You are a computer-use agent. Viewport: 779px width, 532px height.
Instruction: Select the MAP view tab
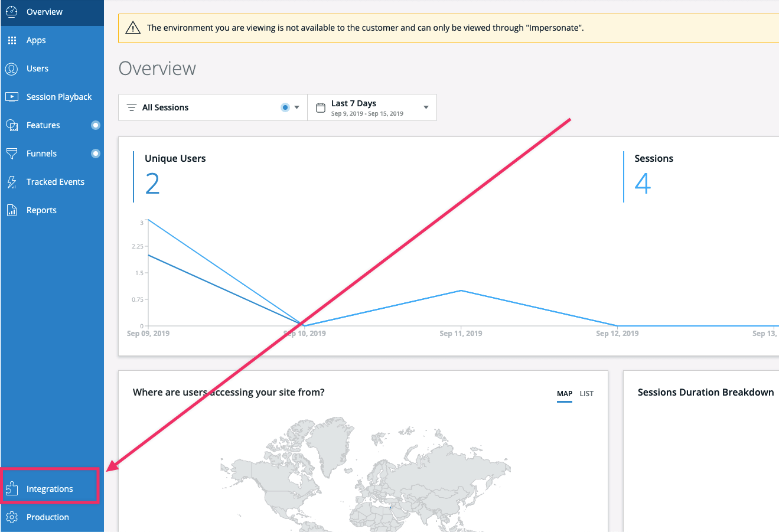[565, 393]
